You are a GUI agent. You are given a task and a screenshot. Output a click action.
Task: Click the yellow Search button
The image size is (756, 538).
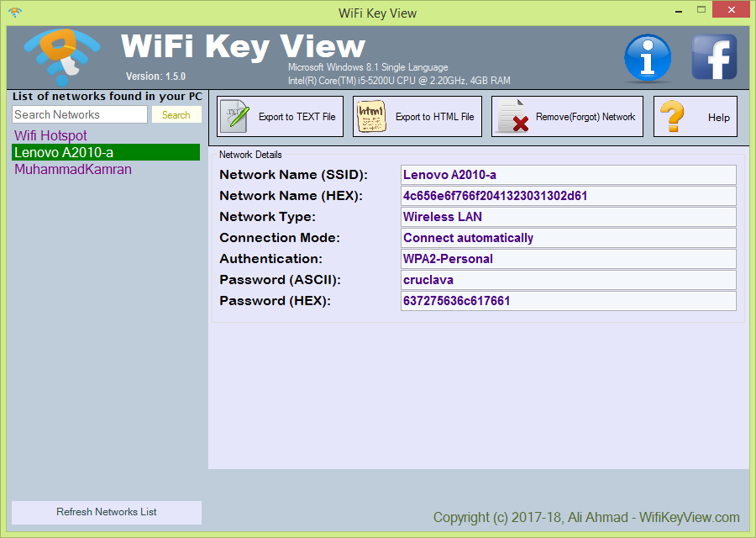[176, 115]
